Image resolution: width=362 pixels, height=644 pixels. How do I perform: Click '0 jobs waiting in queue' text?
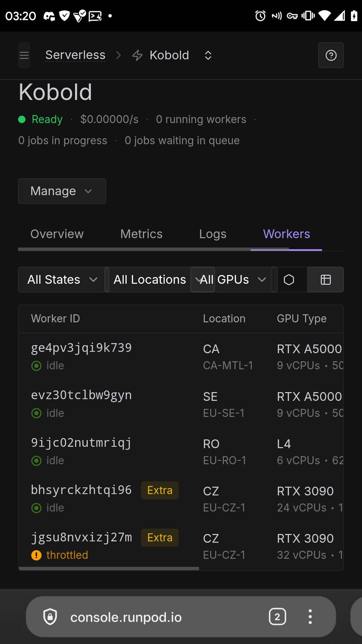(x=182, y=141)
